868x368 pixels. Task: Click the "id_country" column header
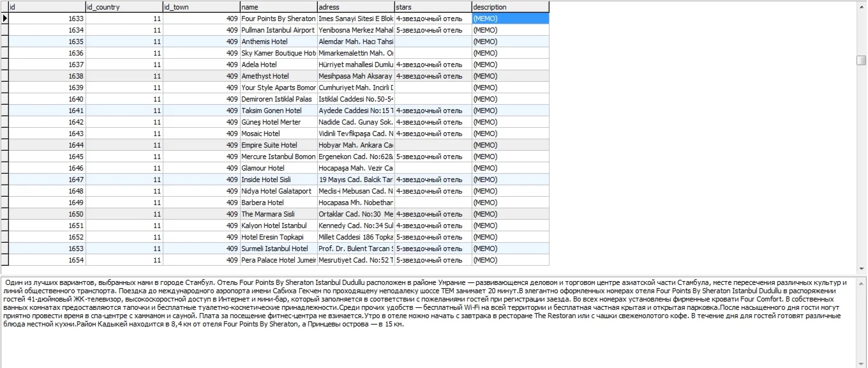124,7
